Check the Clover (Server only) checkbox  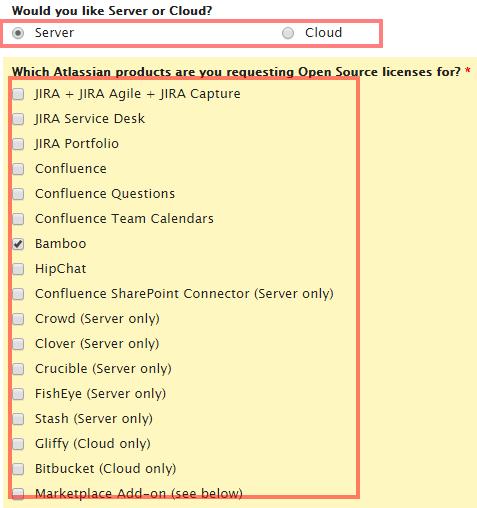click(18, 344)
